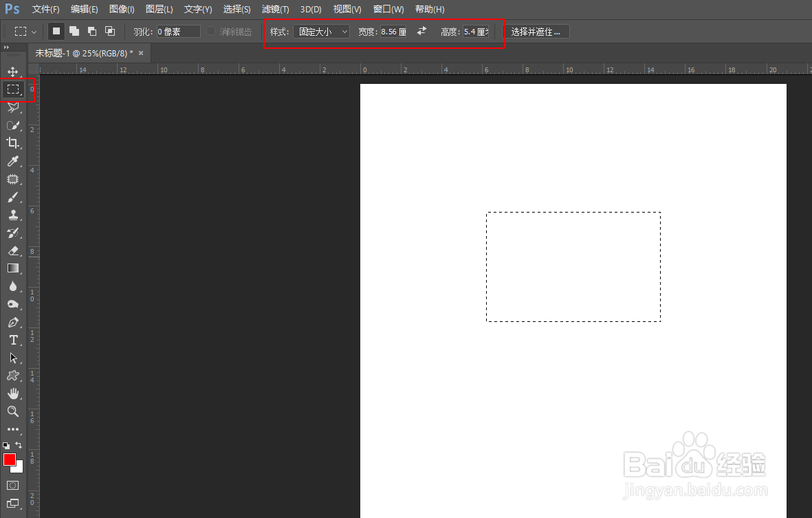Select the Move tool
Screen dimensions: 812x518
point(13,72)
